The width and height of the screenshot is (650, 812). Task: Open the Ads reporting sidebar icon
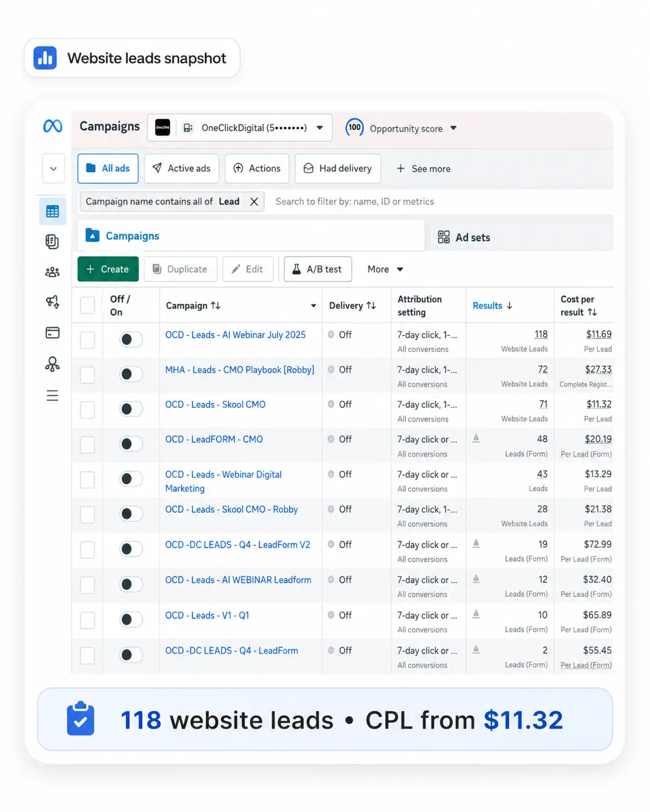[x=52, y=242]
